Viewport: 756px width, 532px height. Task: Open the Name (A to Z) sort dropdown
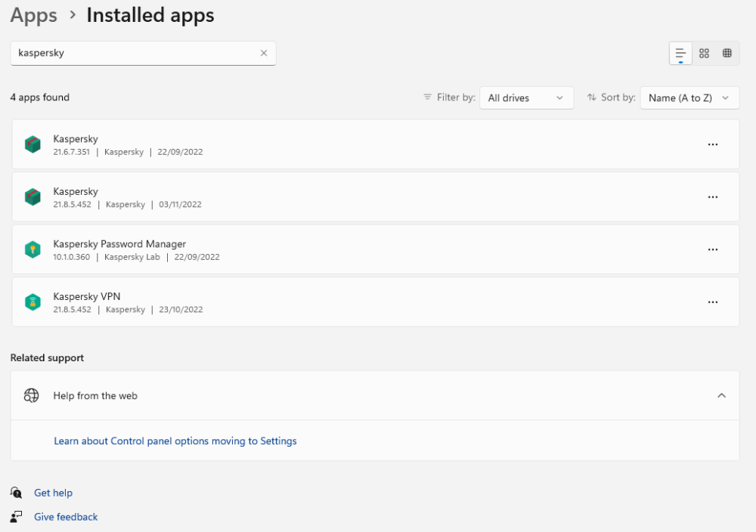[689, 97]
